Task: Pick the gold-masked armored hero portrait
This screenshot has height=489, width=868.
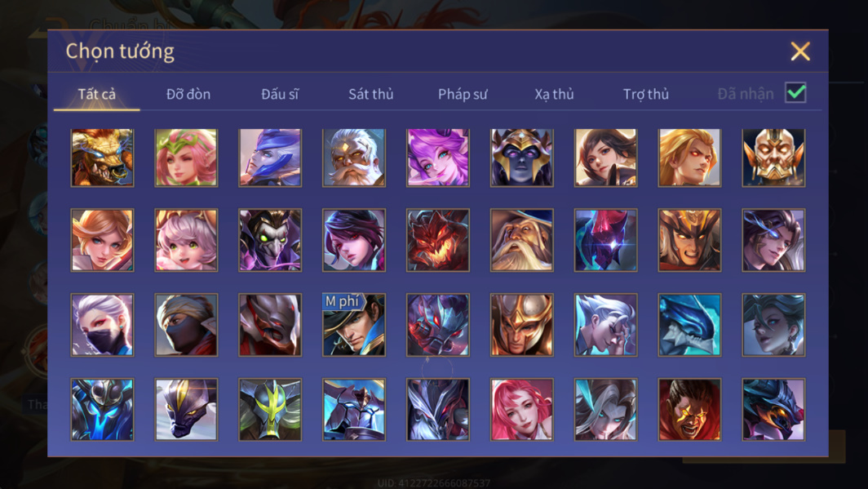Action: coord(773,158)
